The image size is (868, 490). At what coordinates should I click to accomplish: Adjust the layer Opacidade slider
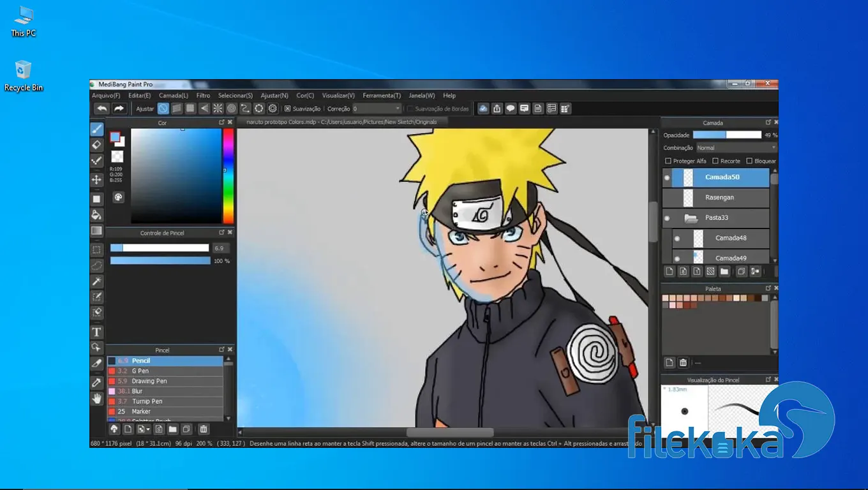(727, 135)
